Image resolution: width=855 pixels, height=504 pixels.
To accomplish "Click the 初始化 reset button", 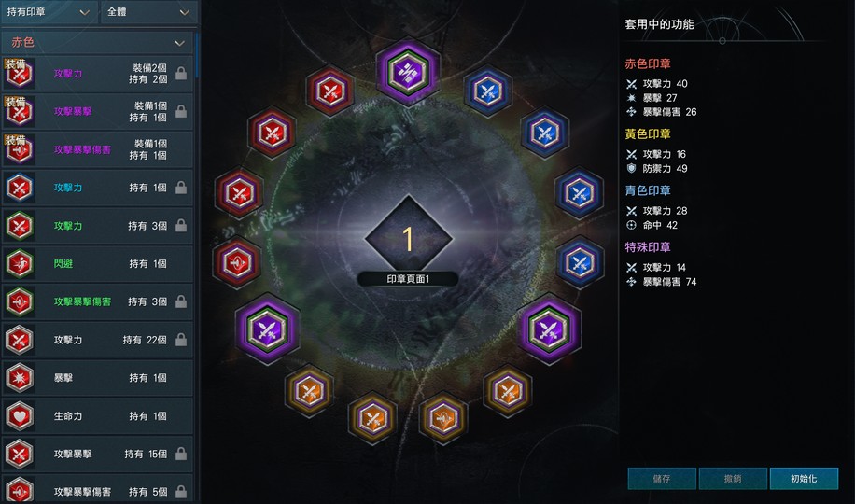I will (804, 479).
